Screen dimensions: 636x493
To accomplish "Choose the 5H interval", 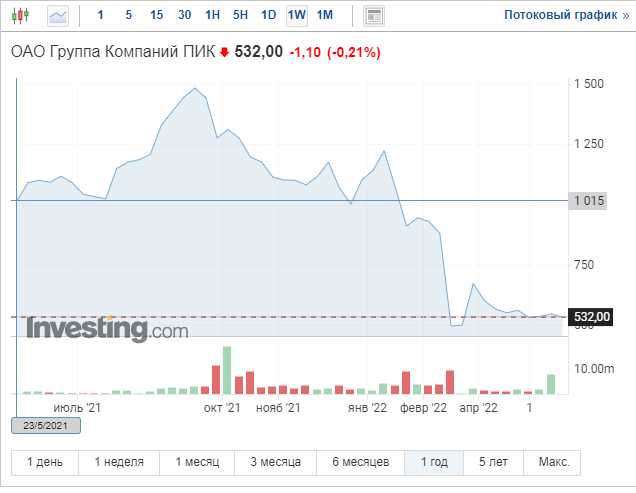I will 240,15.
